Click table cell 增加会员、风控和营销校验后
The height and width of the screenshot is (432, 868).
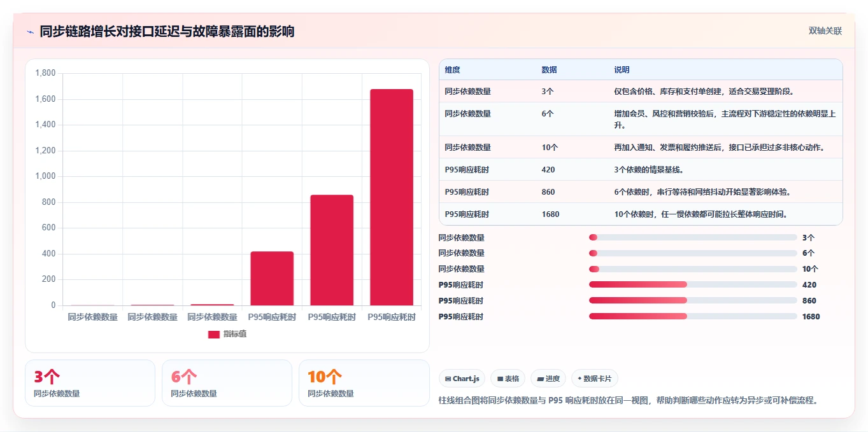(x=725, y=119)
